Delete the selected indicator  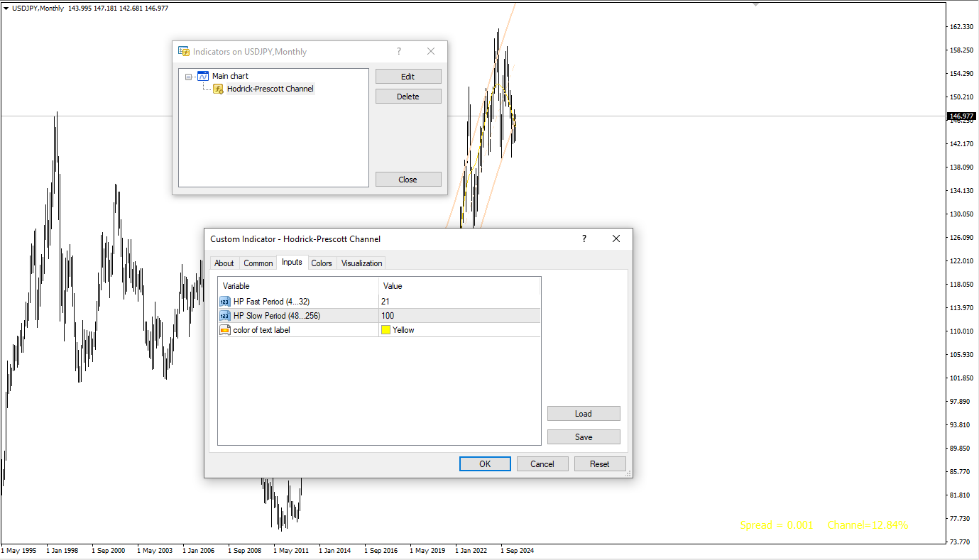pos(408,97)
